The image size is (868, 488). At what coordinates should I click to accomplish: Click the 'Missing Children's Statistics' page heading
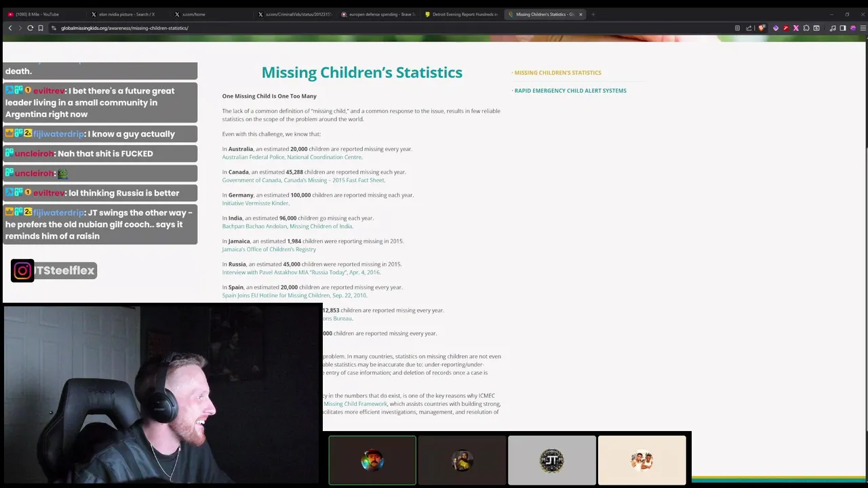coord(361,73)
